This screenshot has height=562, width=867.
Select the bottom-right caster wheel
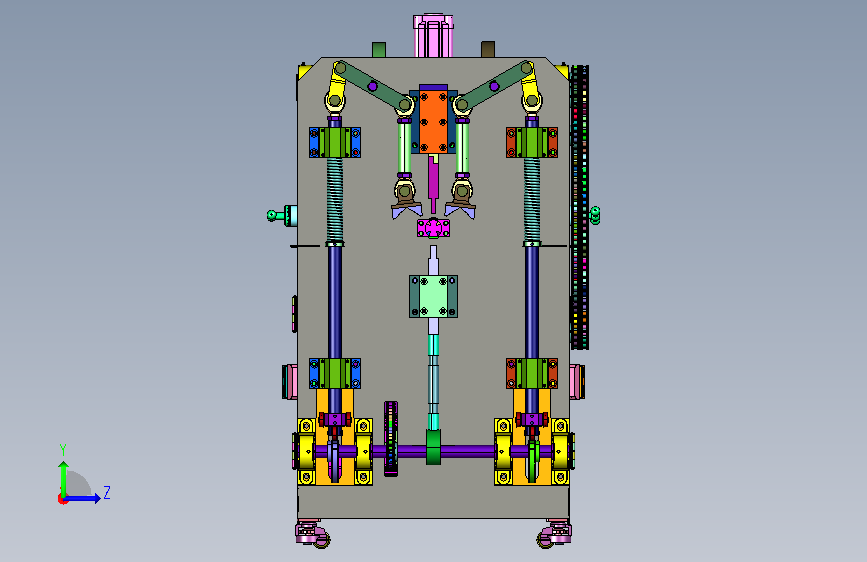coord(555,534)
